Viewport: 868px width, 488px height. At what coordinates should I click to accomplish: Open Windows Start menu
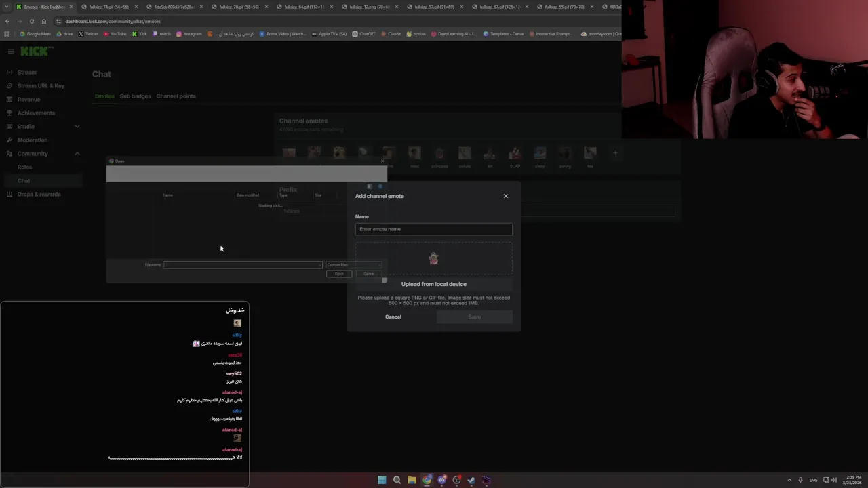(x=382, y=480)
